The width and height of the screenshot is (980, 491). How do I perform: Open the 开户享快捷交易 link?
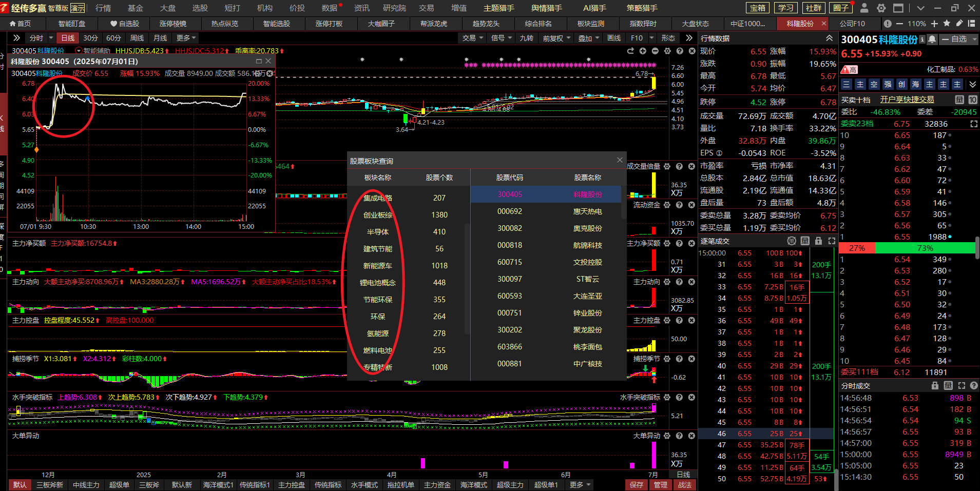tap(907, 100)
